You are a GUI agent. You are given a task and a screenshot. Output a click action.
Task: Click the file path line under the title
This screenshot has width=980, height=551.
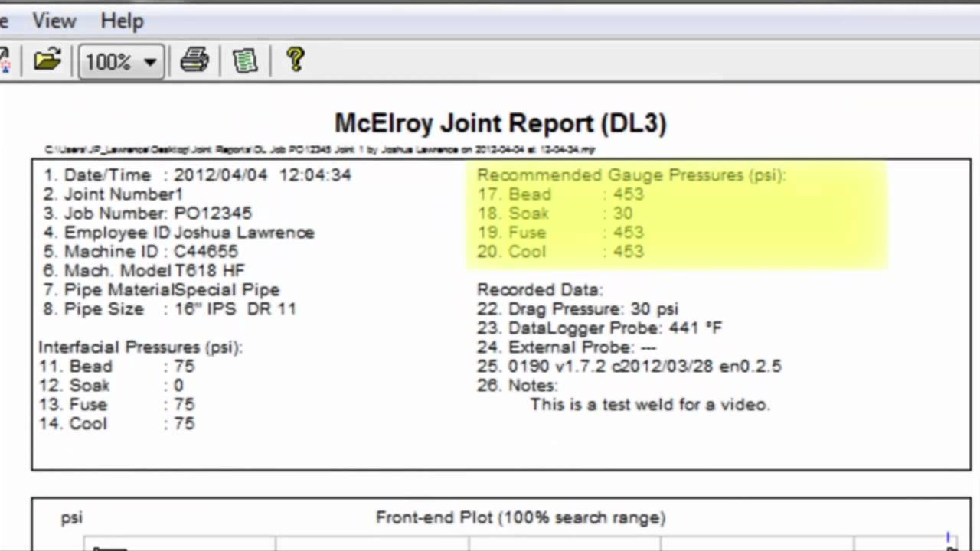pos(319,150)
